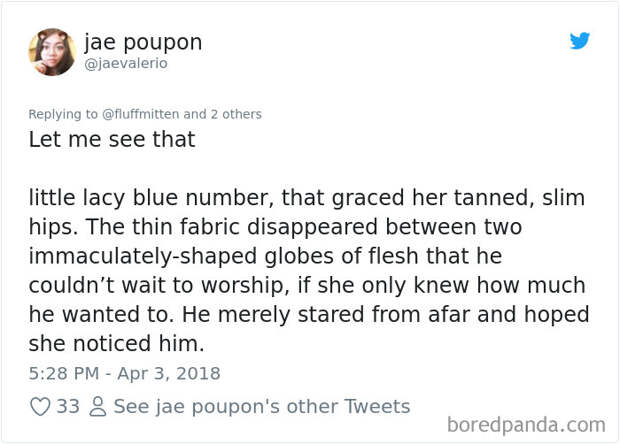Click the 'hips. The thin fabric' line

(x=275, y=227)
